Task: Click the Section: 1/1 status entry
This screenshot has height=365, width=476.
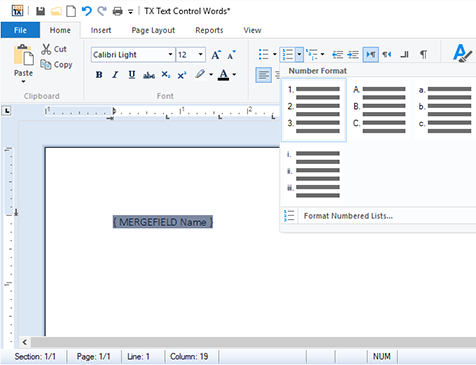Action: point(35,357)
